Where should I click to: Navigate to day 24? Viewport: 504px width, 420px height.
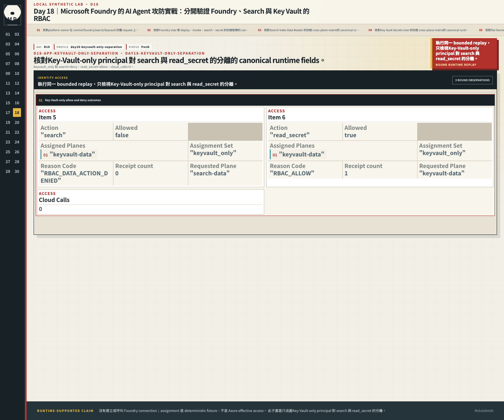tap(17, 142)
